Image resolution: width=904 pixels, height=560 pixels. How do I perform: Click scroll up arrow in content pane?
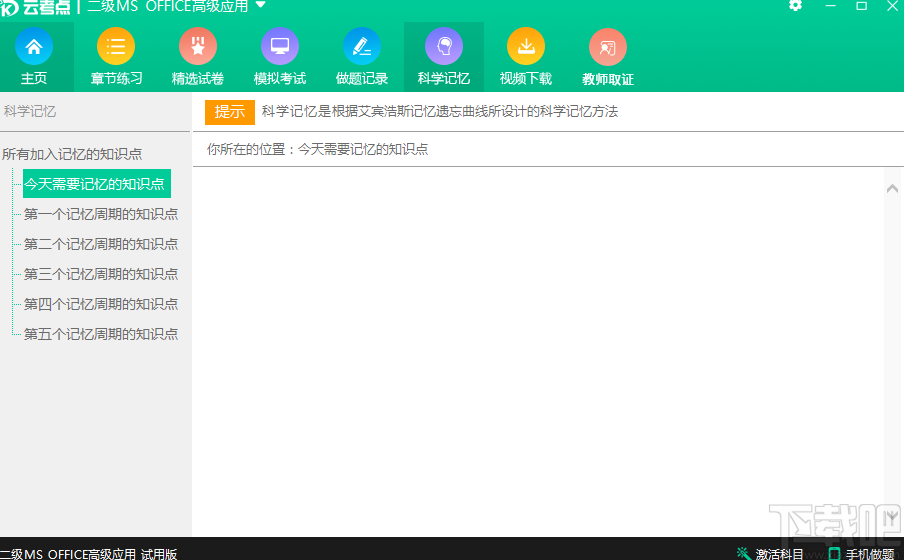[x=892, y=189]
